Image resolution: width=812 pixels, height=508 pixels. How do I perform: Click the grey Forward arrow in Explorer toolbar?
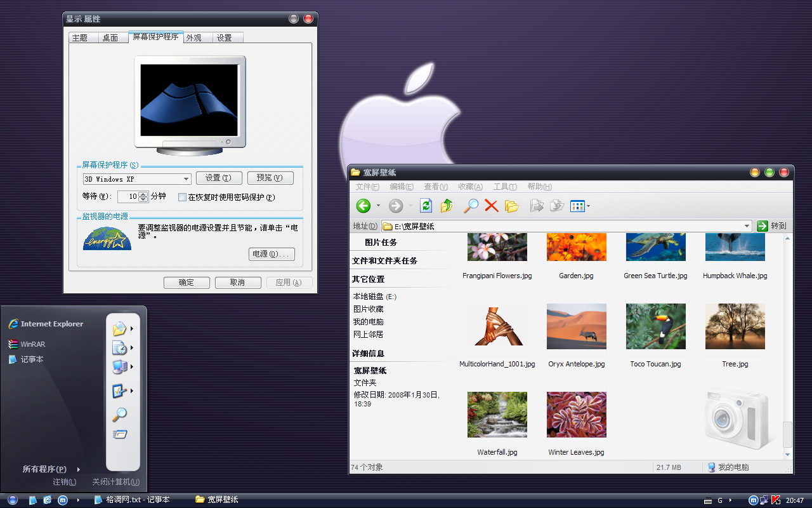[396, 206]
